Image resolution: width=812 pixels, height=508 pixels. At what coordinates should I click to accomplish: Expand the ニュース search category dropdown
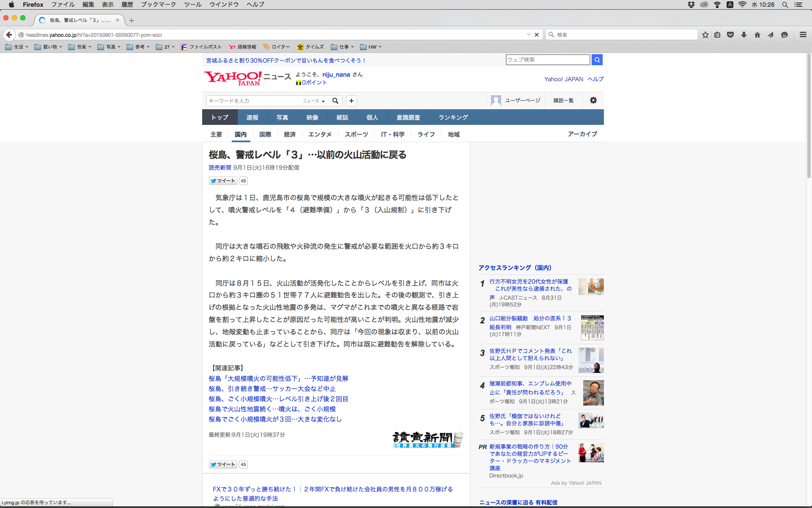click(314, 101)
